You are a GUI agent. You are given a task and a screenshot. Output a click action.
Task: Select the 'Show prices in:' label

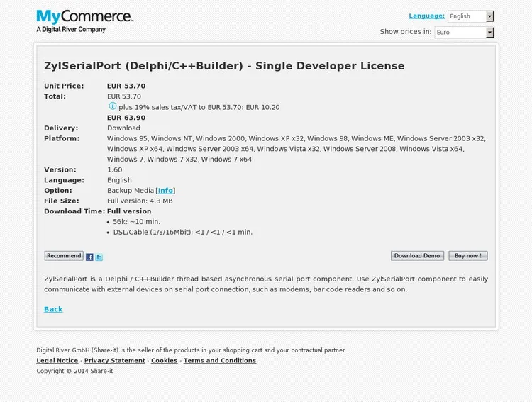click(406, 31)
